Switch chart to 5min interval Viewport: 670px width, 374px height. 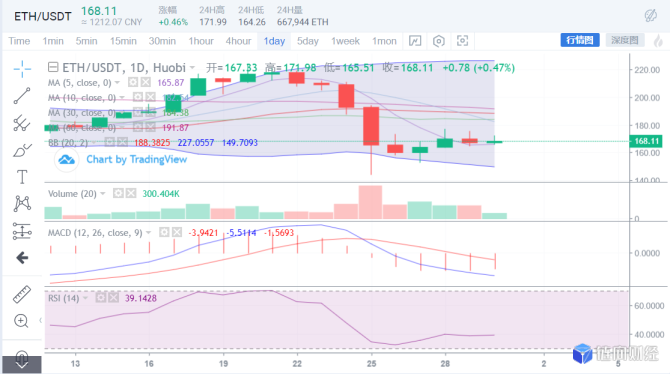[86, 41]
